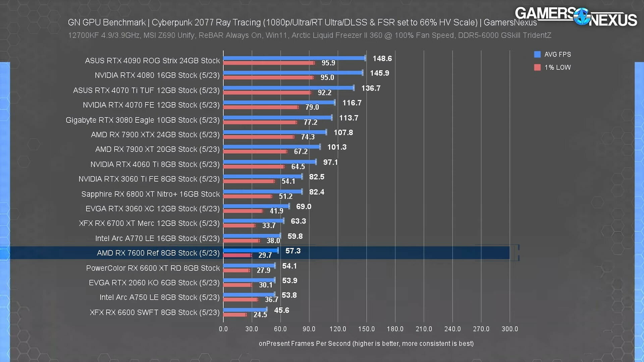Click the 1% LOW legend label

pos(557,67)
